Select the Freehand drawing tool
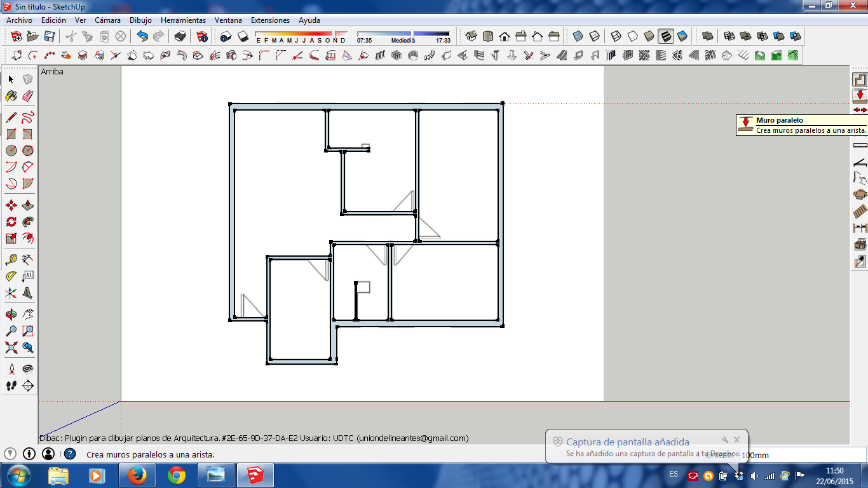The height and width of the screenshot is (488, 868). click(27, 118)
